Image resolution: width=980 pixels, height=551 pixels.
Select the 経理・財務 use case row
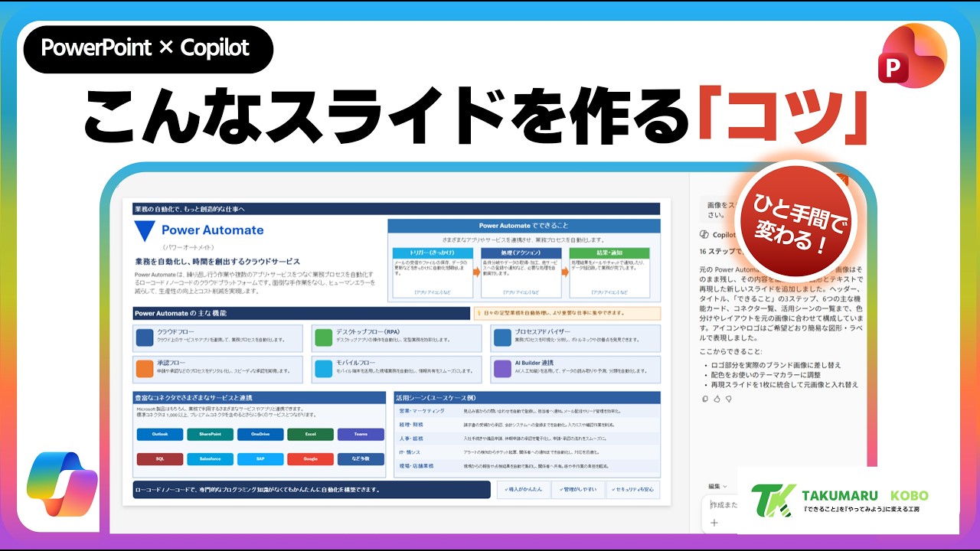[527, 424]
